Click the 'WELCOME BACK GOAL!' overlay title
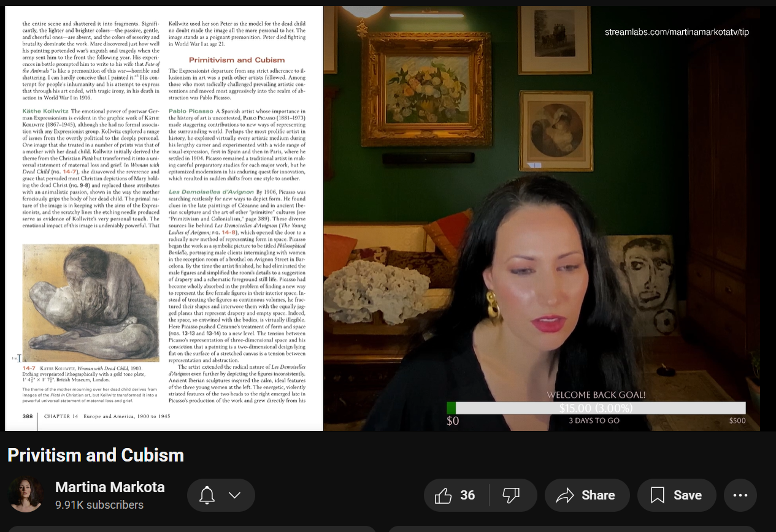This screenshot has width=776, height=532. pos(596,395)
